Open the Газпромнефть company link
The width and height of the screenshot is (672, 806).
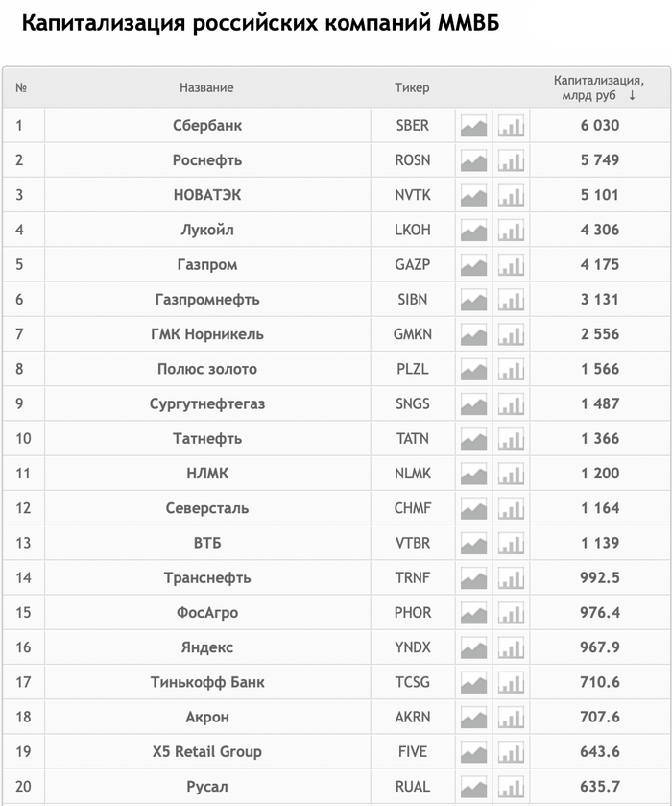(x=207, y=300)
